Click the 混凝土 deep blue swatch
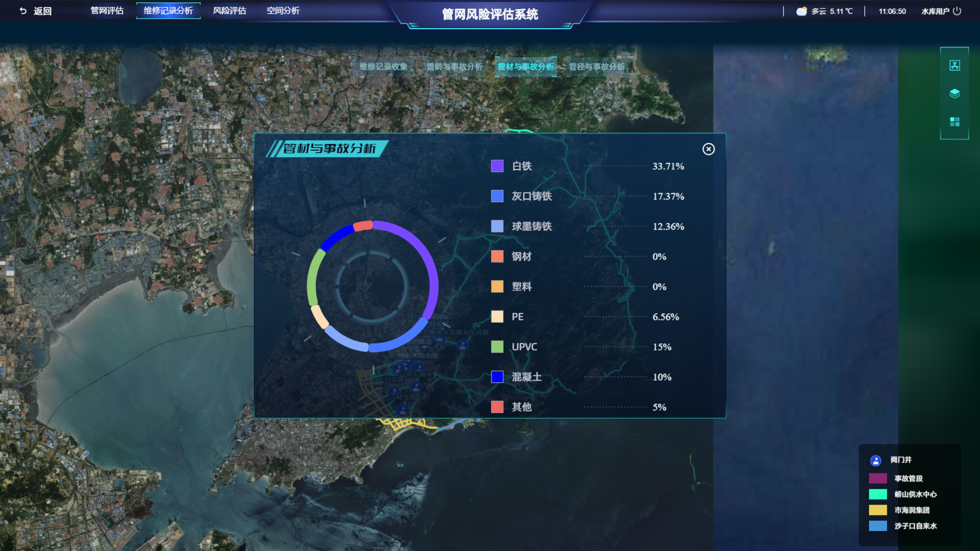Image resolution: width=980 pixels, height=551 pixels. pos(497,377)
